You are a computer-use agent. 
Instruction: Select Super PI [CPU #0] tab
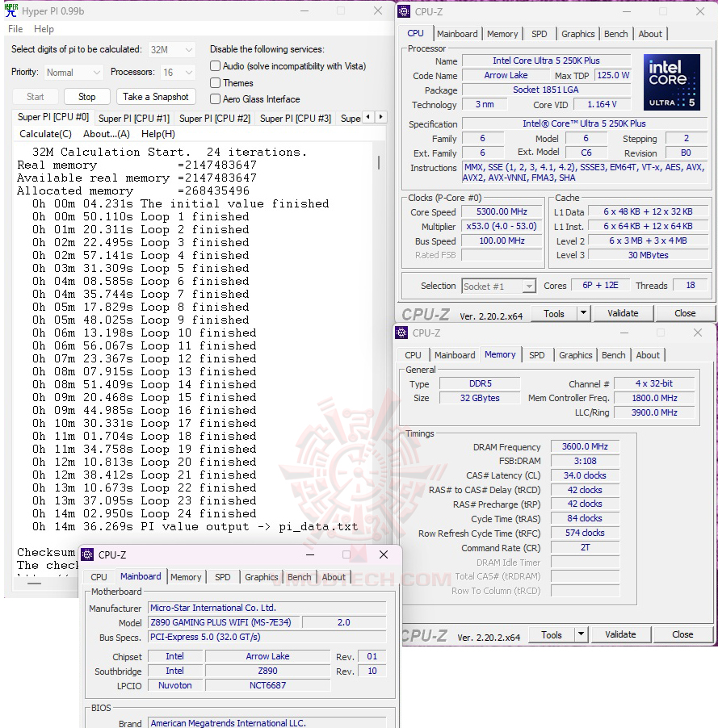[53, 117]
